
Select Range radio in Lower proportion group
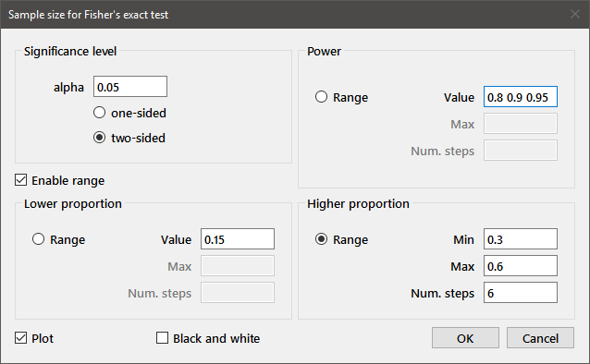(58, 239)
